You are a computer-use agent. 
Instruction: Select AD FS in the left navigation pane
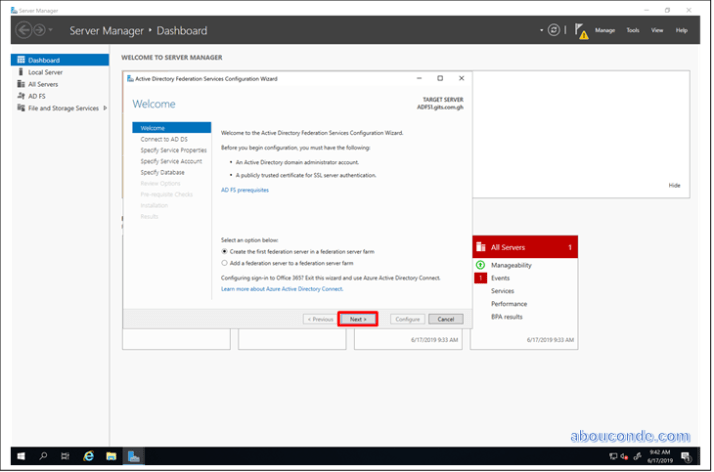pos(36,96)
